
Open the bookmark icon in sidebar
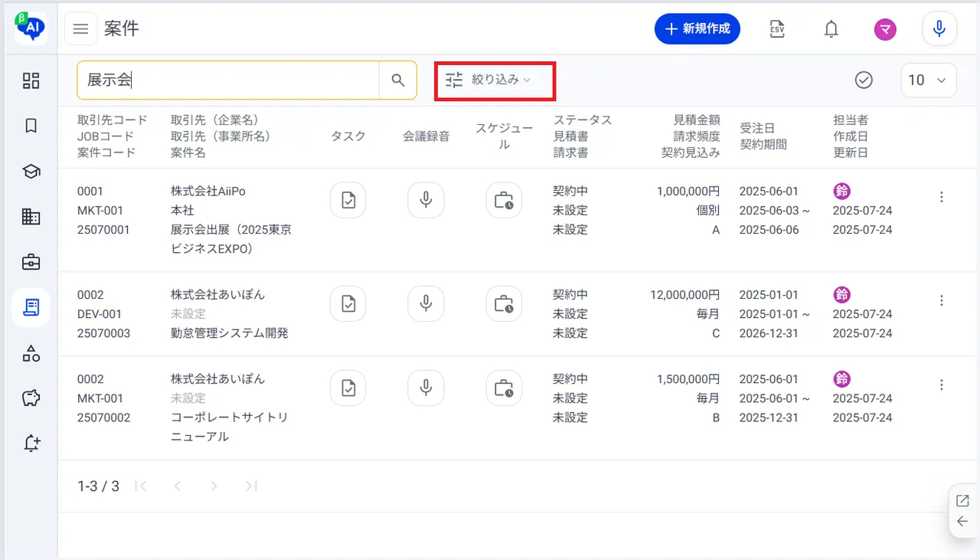coord(31,126)
